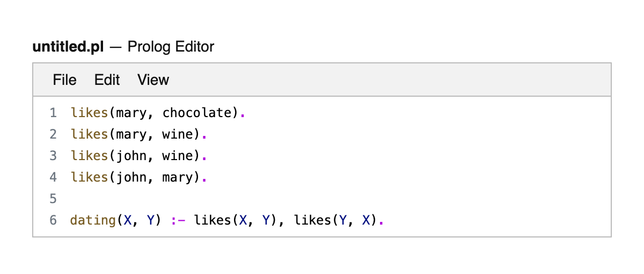The height and width of the screenshot is (274, 644).
Task: Open the File menu
Action: pos(64,80)
